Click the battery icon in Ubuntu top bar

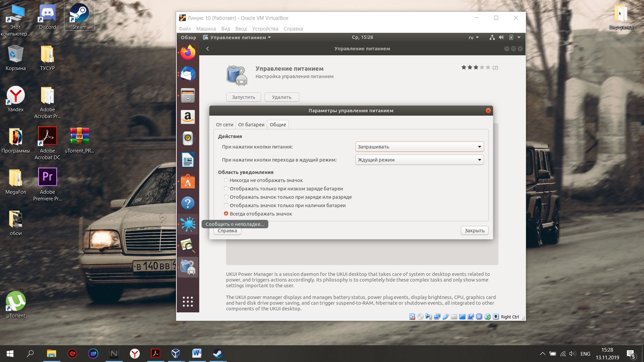click(511, 38)
